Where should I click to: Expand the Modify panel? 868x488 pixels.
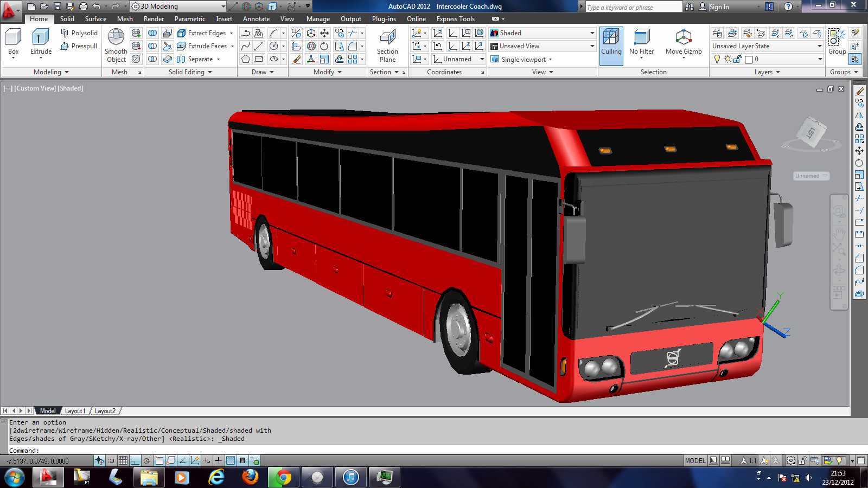(328, 72)
